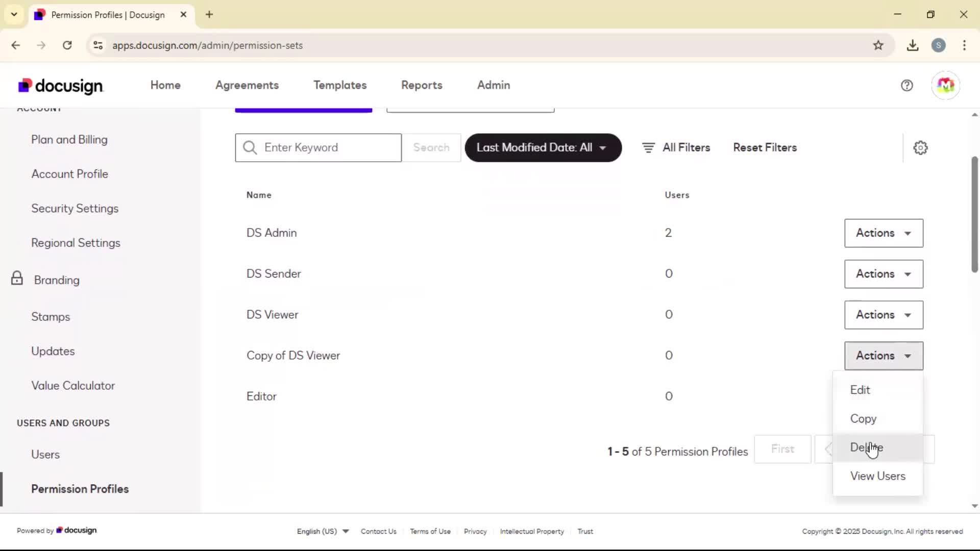Click the Enter Keyword search field
Screen dimensions: 980x551
coord(318,148)
